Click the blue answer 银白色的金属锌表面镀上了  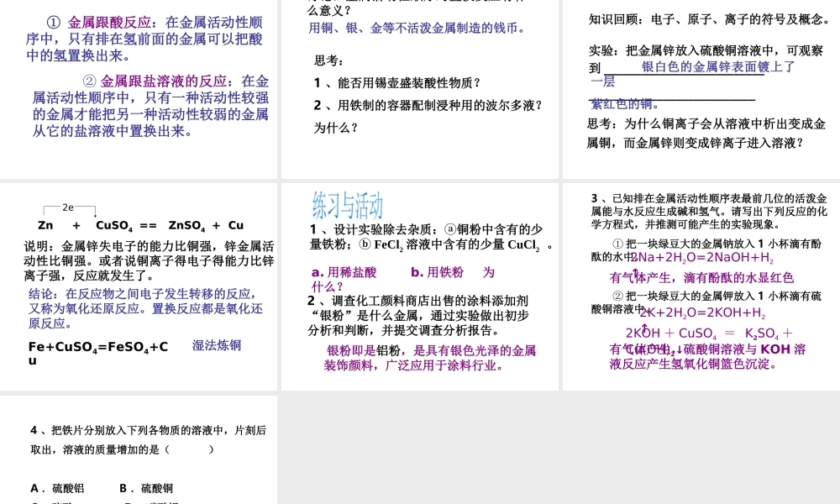coord(718,67)
